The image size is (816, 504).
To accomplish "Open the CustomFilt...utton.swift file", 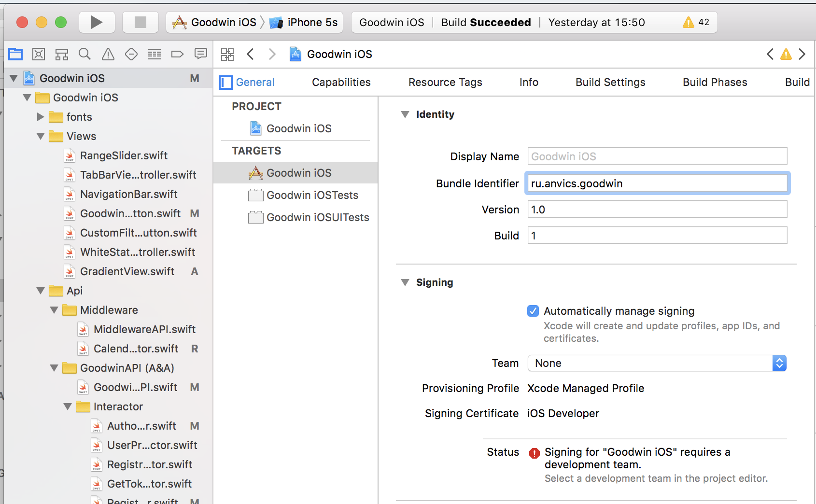I will [x=138, y=233].
